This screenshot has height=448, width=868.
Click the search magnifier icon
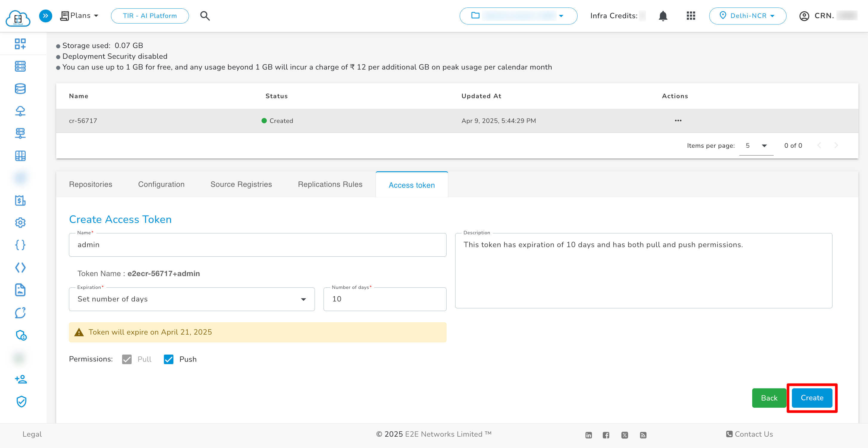205,16
